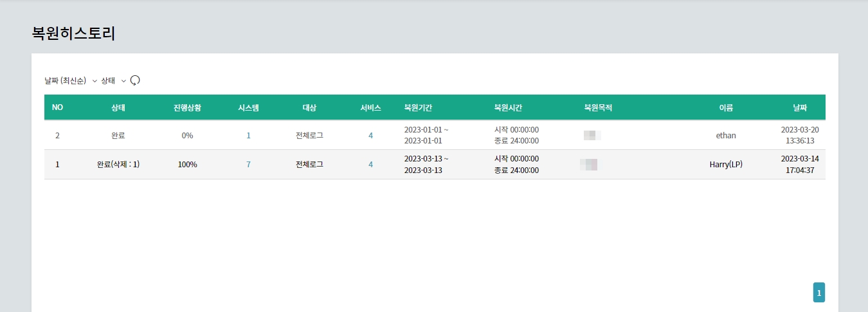868x312 pixels.
Task: Click the refresh icon next to 상태
Action: point(135,80)
